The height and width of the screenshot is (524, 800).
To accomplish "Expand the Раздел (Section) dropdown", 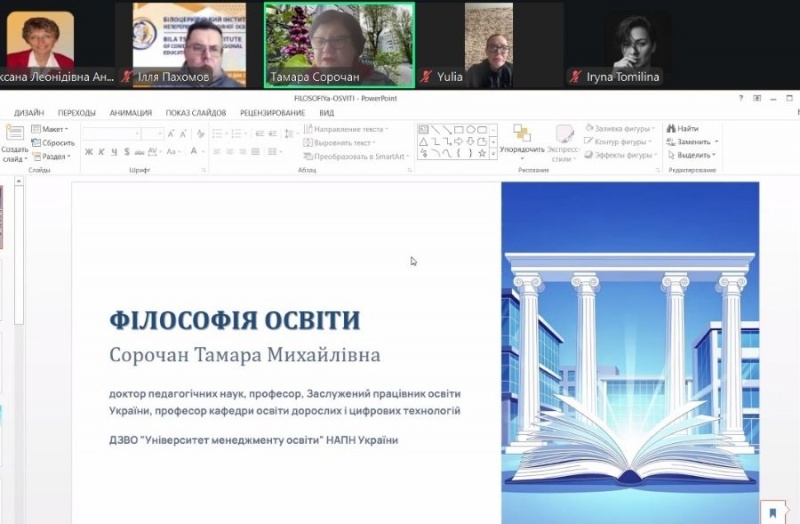I will (51, 156).
